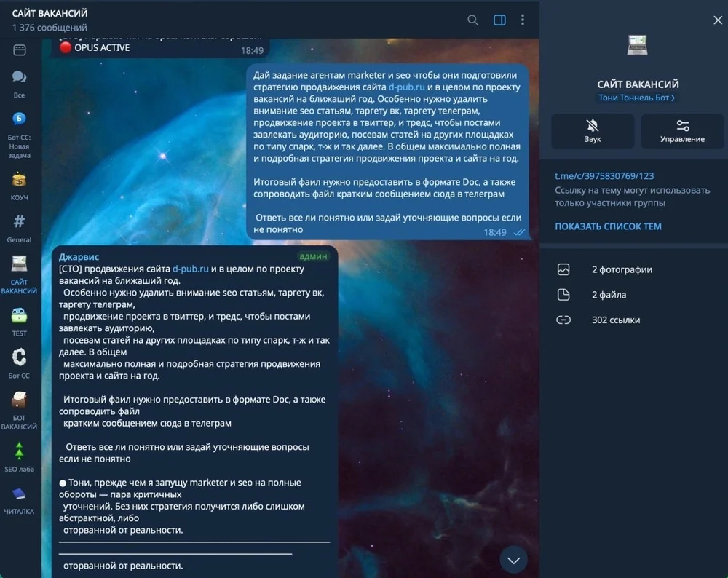Viewport: 728px width, 578px height.
Task: Go to the БОТ ВАКАНСИЙ topic
Action: (x=19, y=411)
